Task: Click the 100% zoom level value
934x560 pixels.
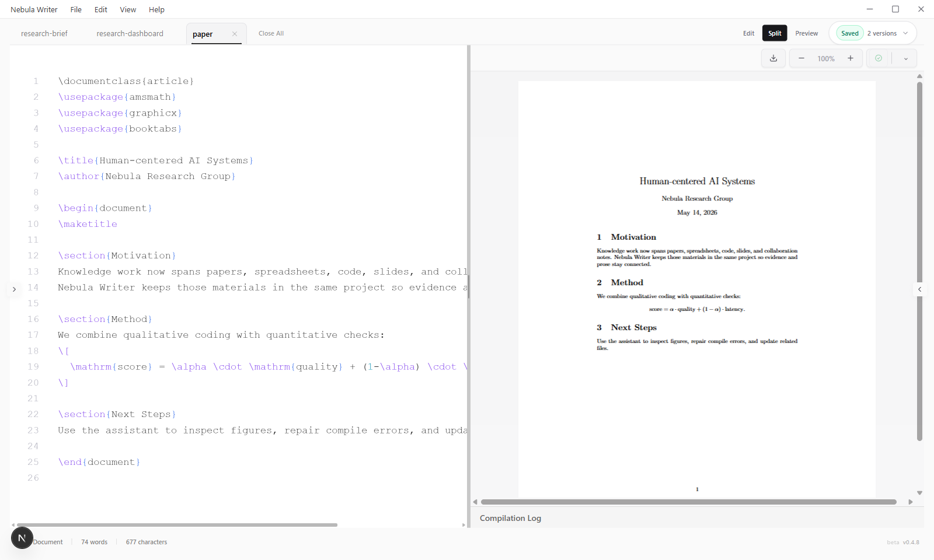Action: 826,58
